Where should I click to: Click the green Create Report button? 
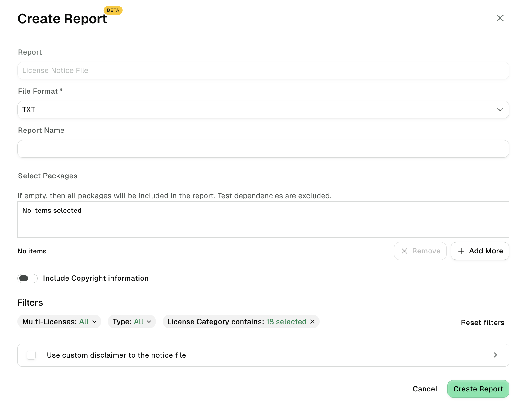[x=478, y=389]
